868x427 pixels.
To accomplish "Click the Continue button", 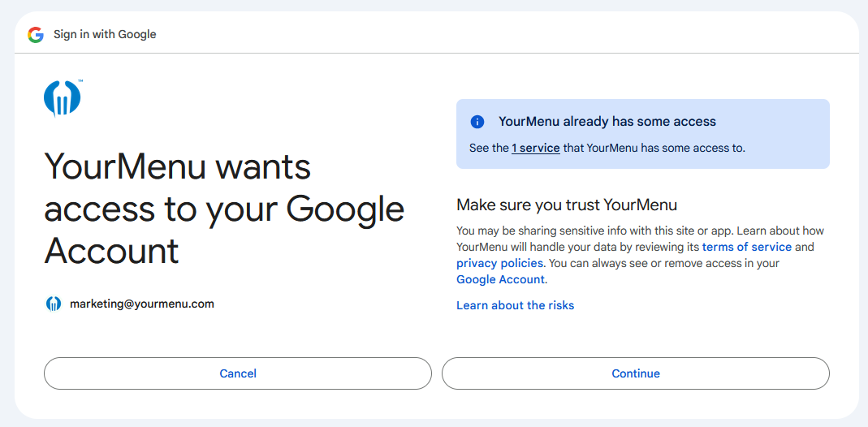I will (x=636, y=373).
